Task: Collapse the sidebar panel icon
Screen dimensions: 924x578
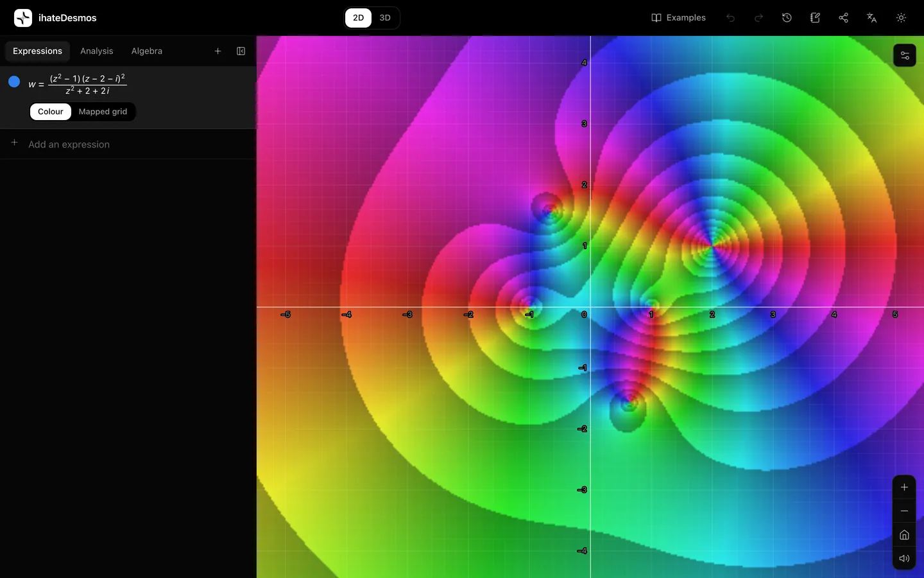Action: (241, 51)
